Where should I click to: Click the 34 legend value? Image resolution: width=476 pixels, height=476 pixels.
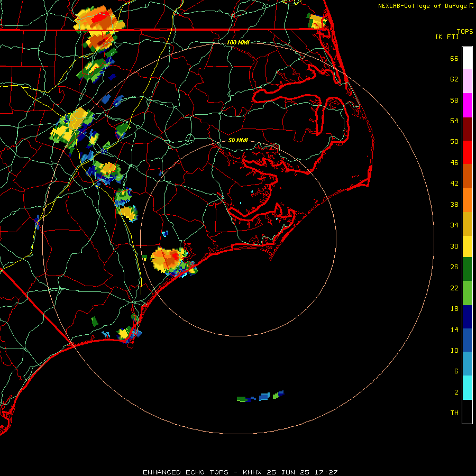(454, 225)
